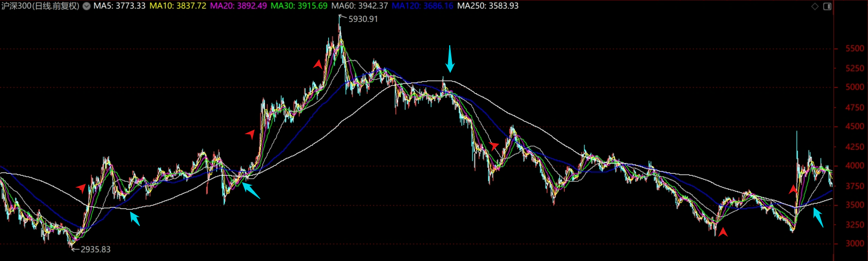This screenshot has width=868, height=261.
Task: Select the cyan arrow pointing straight down
Action: point(450,59)
